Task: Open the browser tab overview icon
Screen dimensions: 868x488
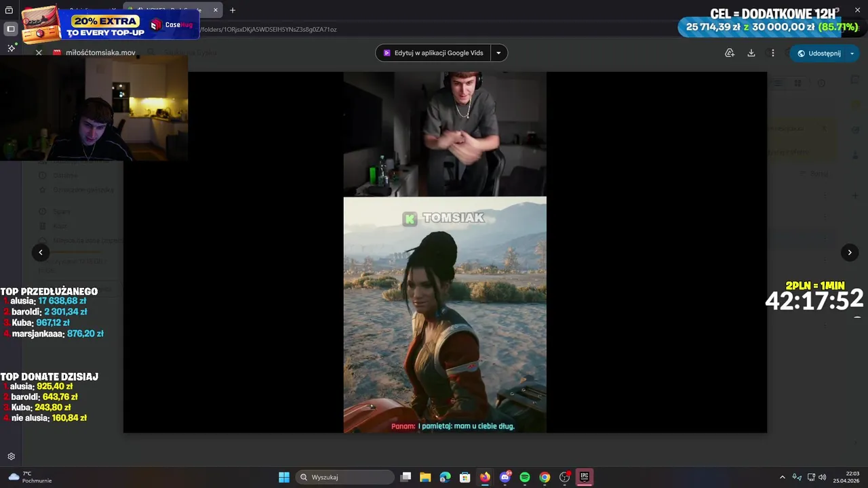Action: (x=9, y=10)
